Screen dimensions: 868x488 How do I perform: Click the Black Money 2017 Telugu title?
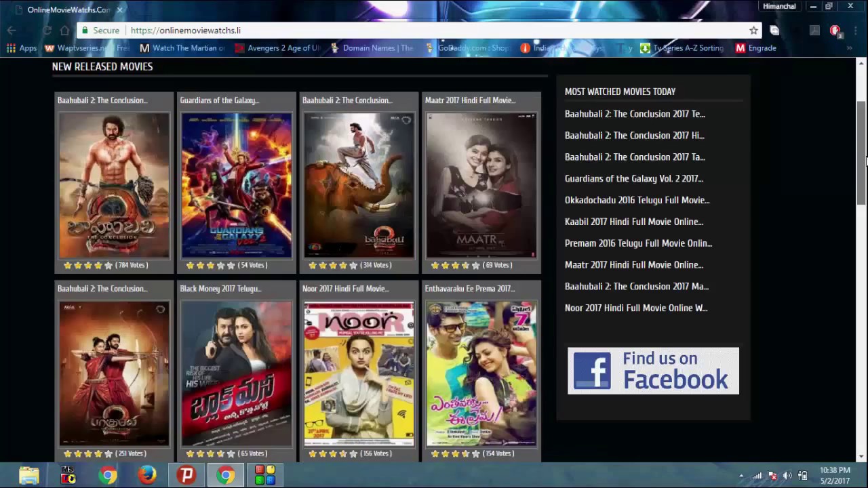tap(220, 289)
